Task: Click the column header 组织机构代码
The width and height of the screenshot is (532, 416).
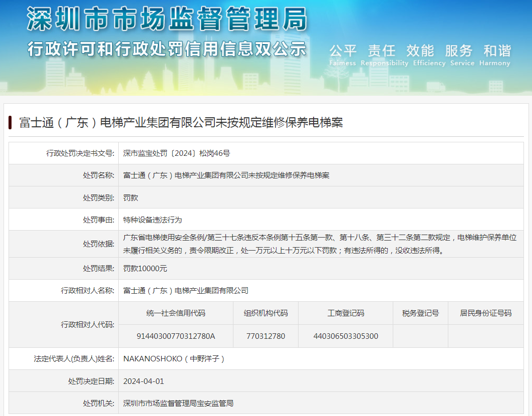Action: click(x=265, y=313)
